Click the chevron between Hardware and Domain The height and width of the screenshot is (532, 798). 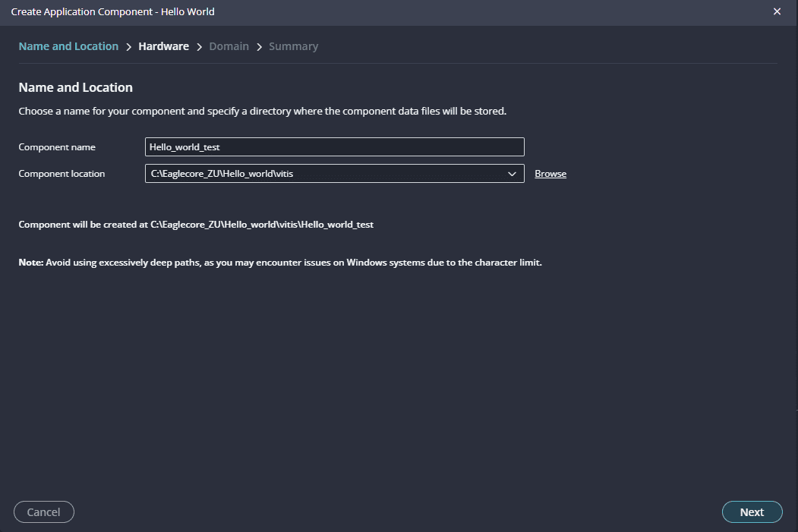click(199, 47)
